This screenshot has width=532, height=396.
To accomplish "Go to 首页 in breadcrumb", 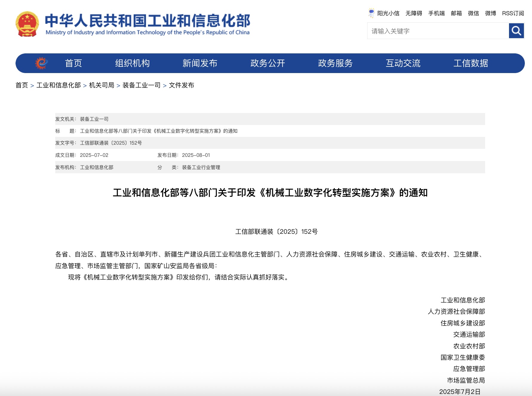I will (x=22, y=85).
